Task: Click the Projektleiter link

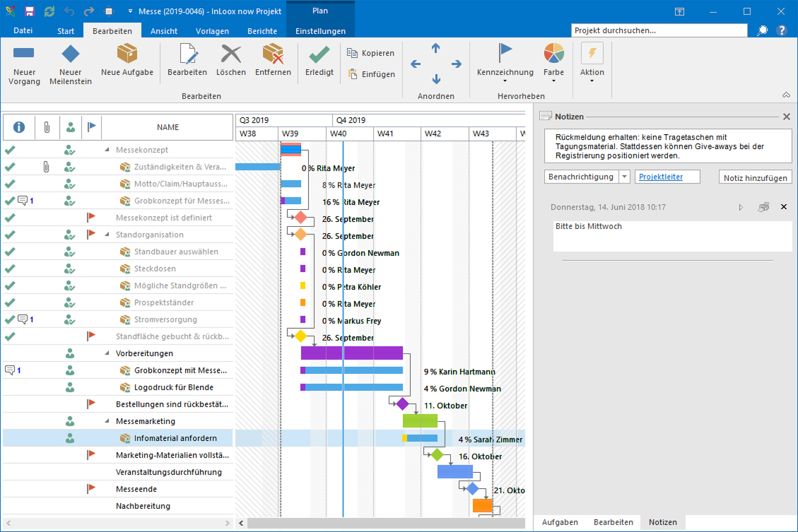Action: [660, 177]
